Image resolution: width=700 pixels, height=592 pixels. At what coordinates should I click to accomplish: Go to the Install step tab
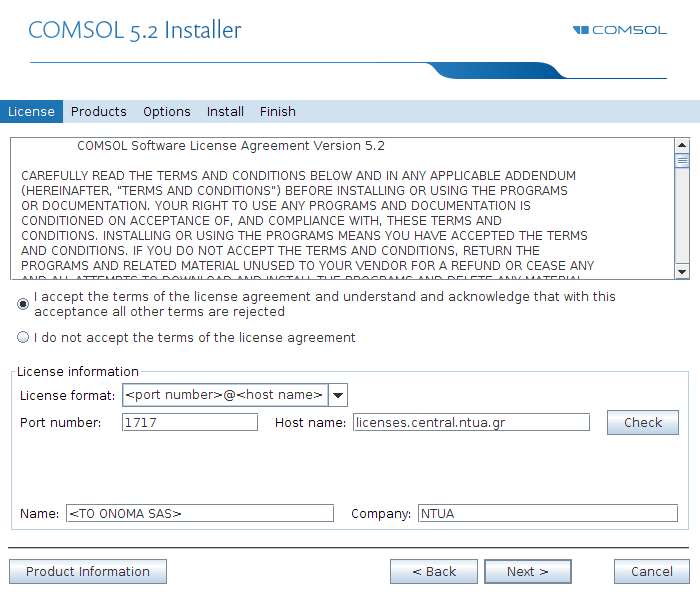[225, 112]
